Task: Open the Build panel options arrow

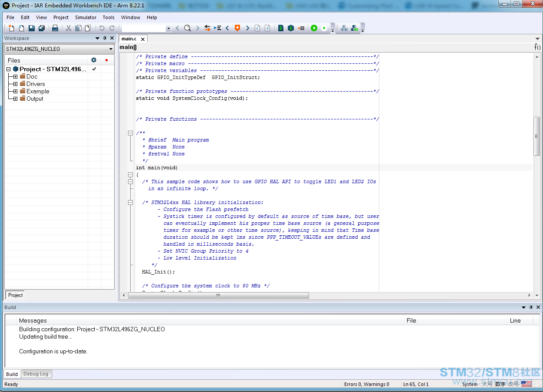Action: (x=523, y=307)
